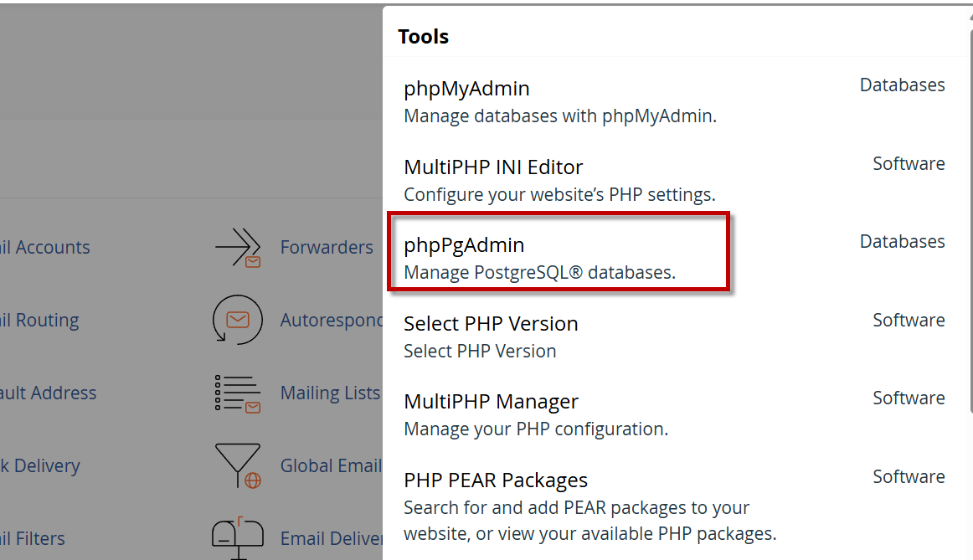Image resolution: width=973 pixels, height=560 pixels.
Task: Select the PHP PEAR Packages result
Action: click(496, 480)
